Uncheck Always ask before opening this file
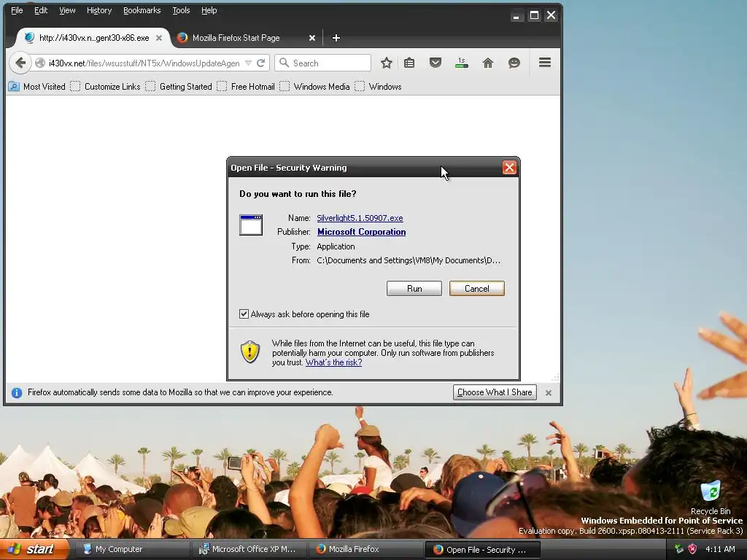 pos(244,314)
